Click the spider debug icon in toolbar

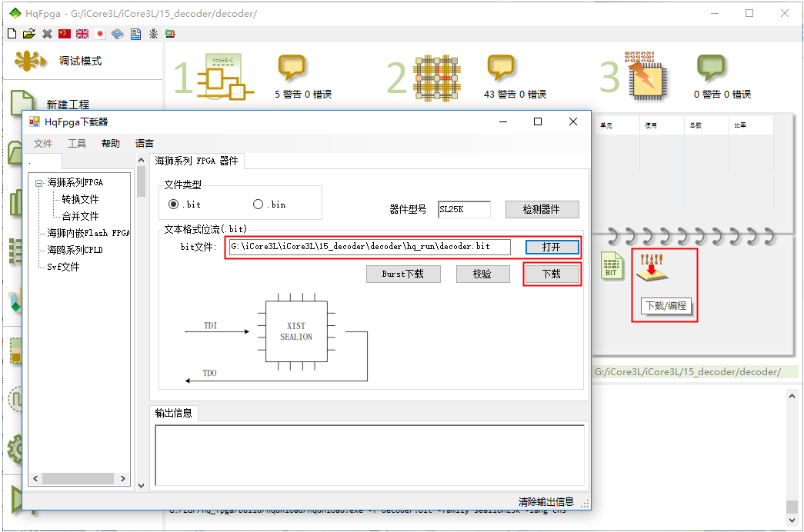point(153,34)
